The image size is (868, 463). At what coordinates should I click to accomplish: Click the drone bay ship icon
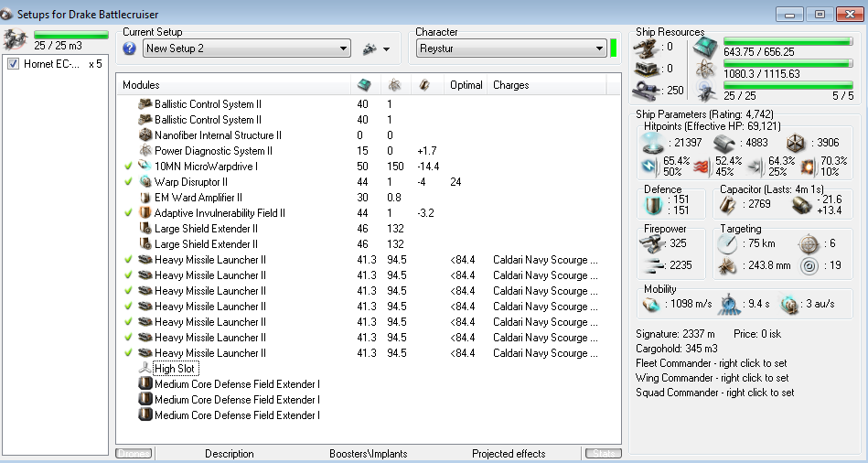tap(16, 39)
